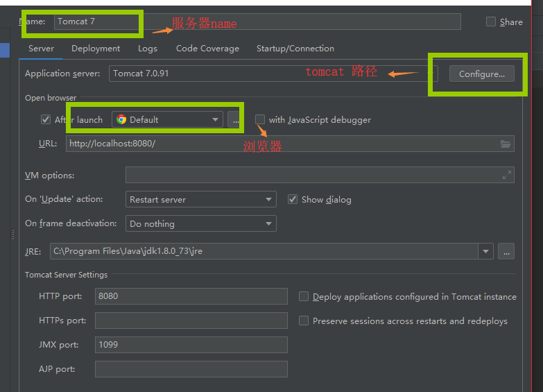Open browser list with ellipsis button
Viewport: 543px width, 392px height.
coord(236,120)
